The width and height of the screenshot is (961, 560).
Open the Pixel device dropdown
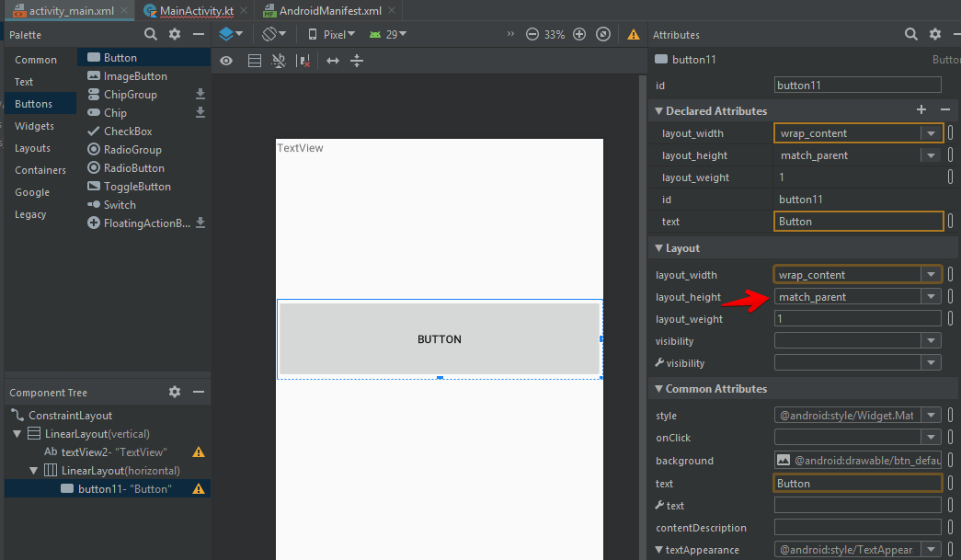point(332,34)
